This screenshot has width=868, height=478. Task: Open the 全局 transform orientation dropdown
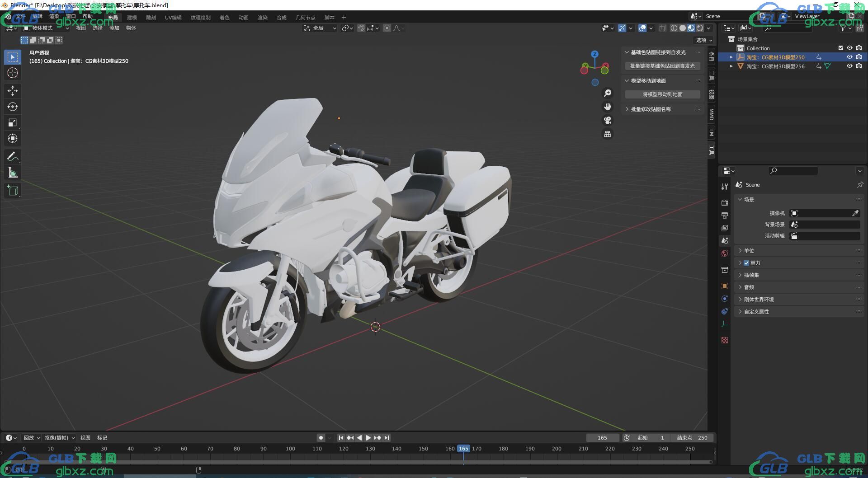(x=320, y=28)
